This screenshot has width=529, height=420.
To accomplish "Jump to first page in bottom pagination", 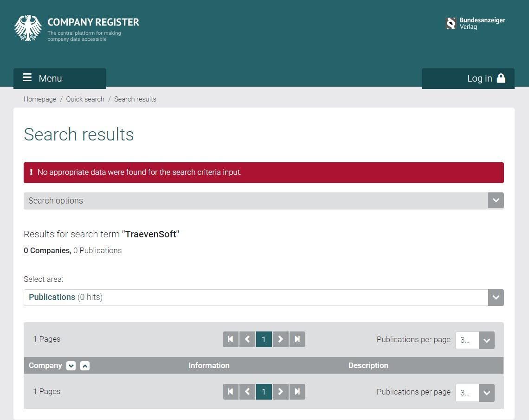I will [231, 392].
